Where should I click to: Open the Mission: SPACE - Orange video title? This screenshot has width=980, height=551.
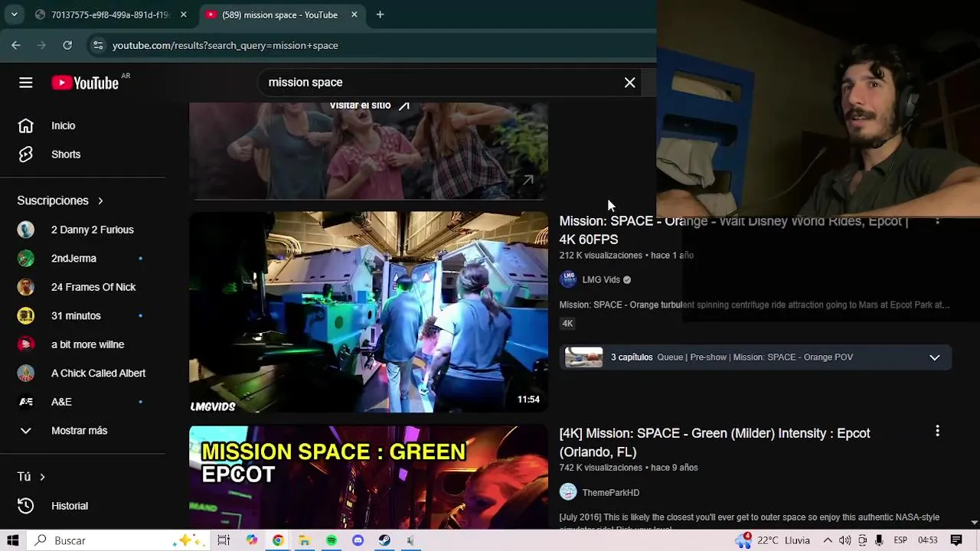pos(733,230)
